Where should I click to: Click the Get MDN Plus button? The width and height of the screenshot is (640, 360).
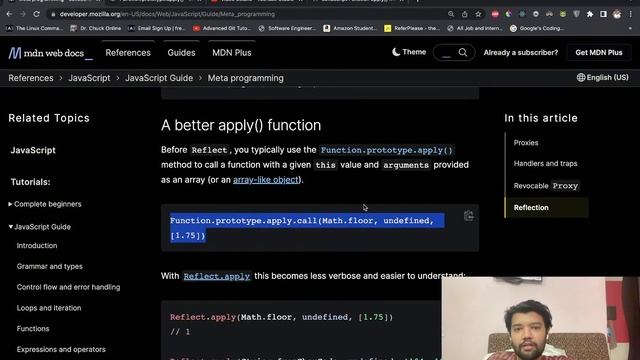[599, 53]
